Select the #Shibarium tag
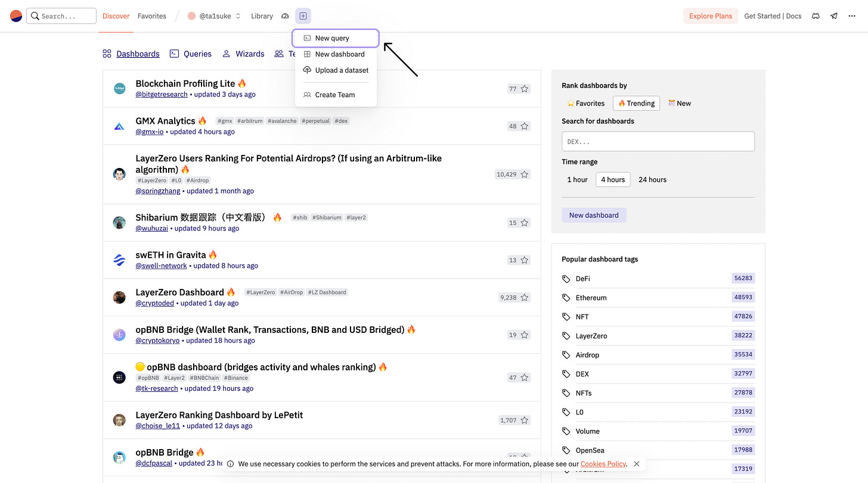The height and width of the screenshot is (483, 868). click(327, 217)
